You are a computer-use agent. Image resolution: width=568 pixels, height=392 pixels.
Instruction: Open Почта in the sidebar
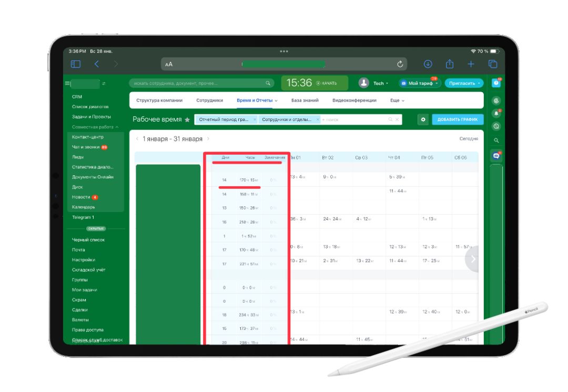[78, 250]
